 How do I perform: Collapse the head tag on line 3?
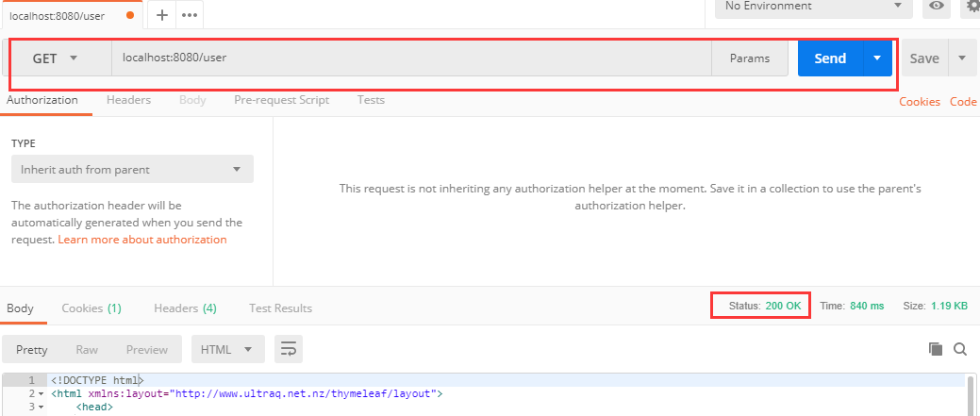tap(42, 408)
